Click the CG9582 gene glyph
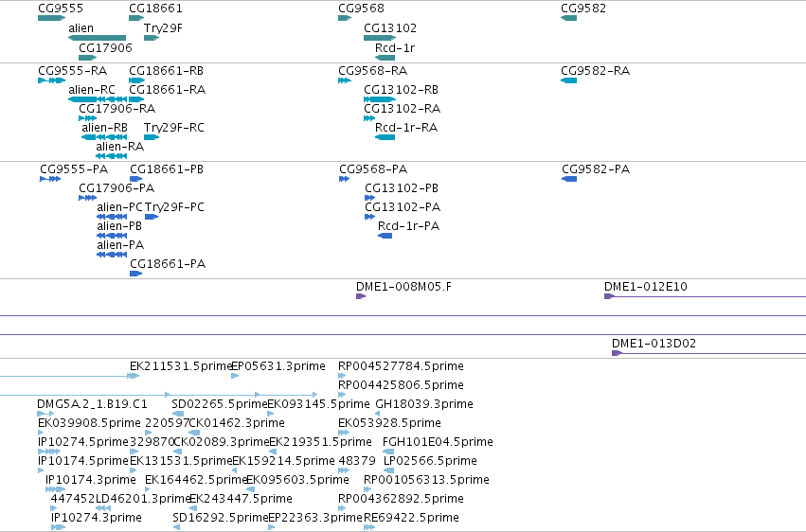806x532 pixels. click(568, 18)
